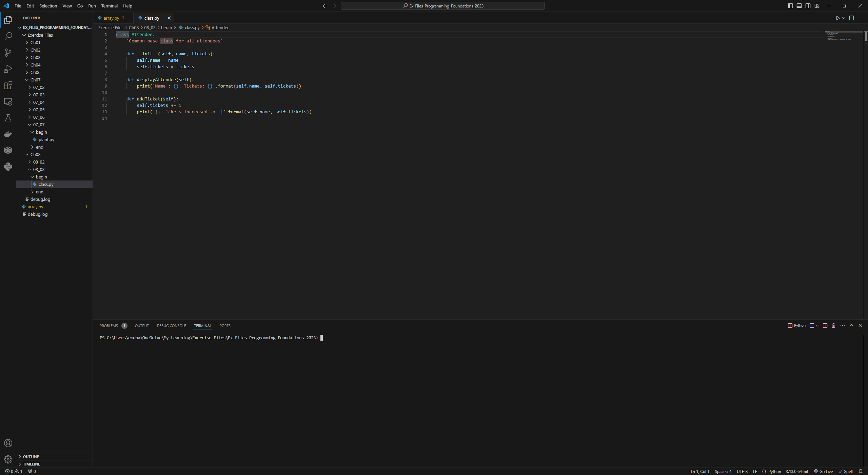Click the Run Python File play button
This screenshot has height=475, width=868.
pyautogui.click(x=837, y=18)
